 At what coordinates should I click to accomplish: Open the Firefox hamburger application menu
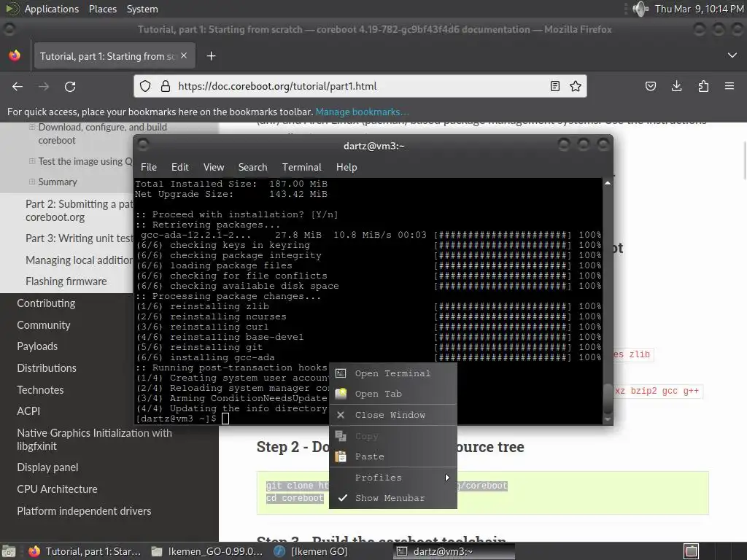coord(729,86)
